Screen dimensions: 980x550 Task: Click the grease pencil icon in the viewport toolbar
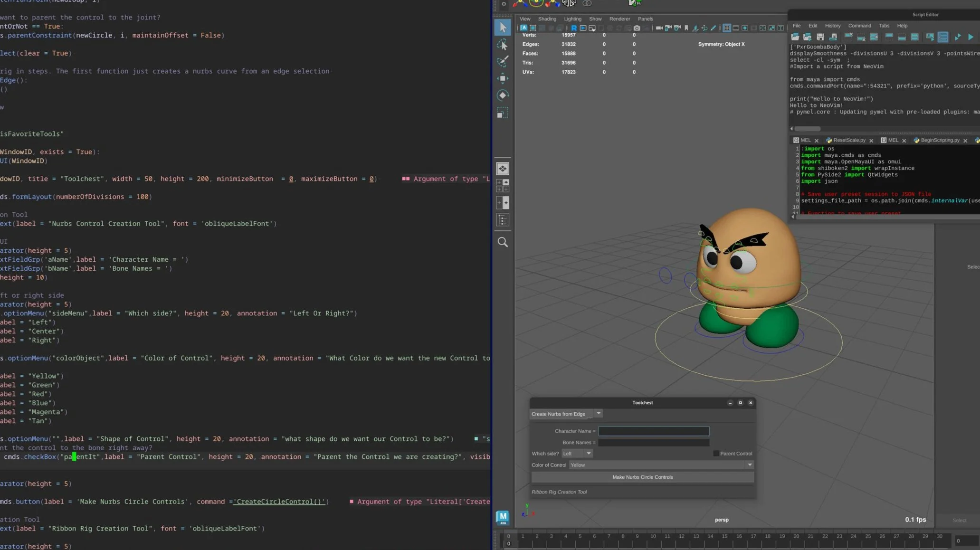point(714,28)
